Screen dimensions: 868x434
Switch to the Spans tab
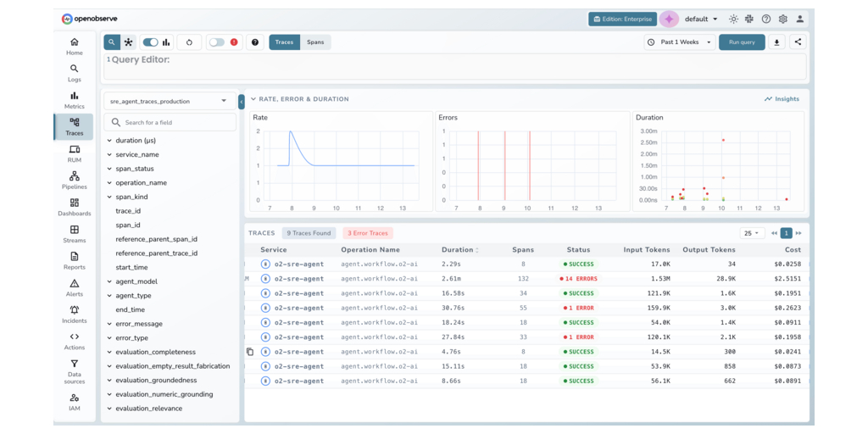(x=315, y=42)
